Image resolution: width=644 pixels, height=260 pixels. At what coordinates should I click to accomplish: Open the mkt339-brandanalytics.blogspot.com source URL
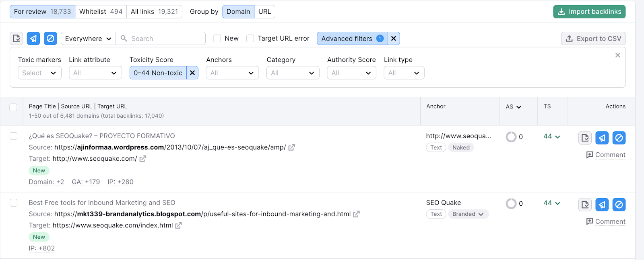(202, 214)
